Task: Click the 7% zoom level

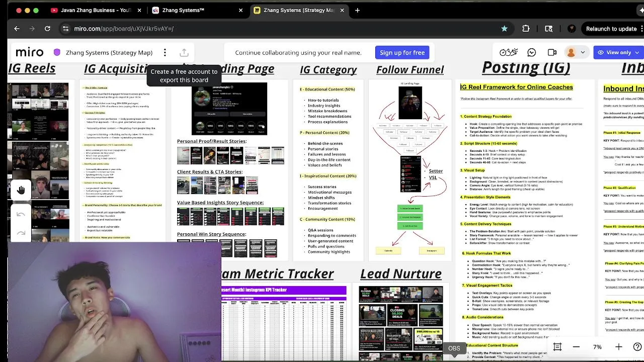Action: coord(597,347)
